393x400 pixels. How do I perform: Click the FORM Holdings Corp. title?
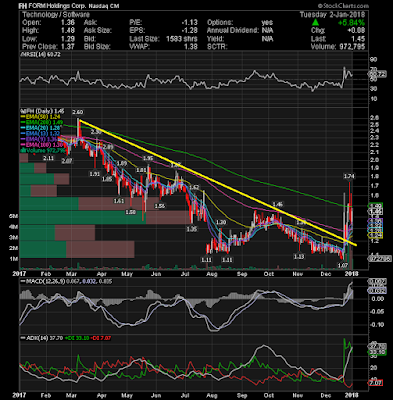[57, 6]
